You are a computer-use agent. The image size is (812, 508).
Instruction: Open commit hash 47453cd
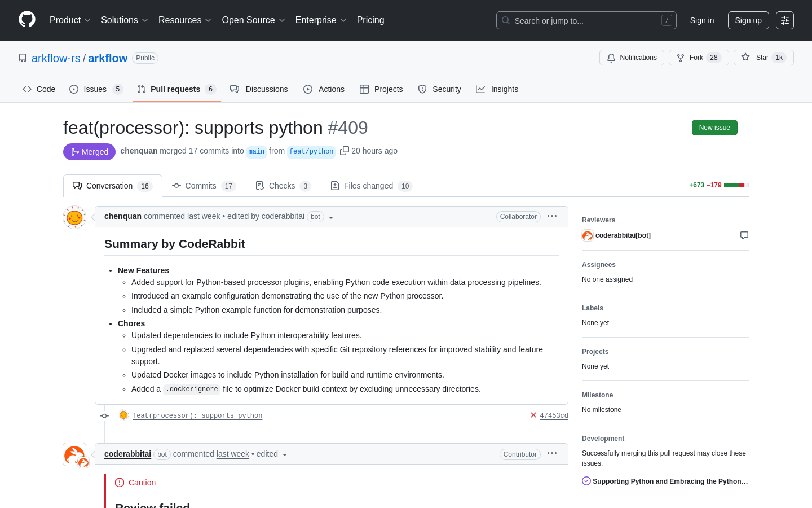(x=554, y=415)
